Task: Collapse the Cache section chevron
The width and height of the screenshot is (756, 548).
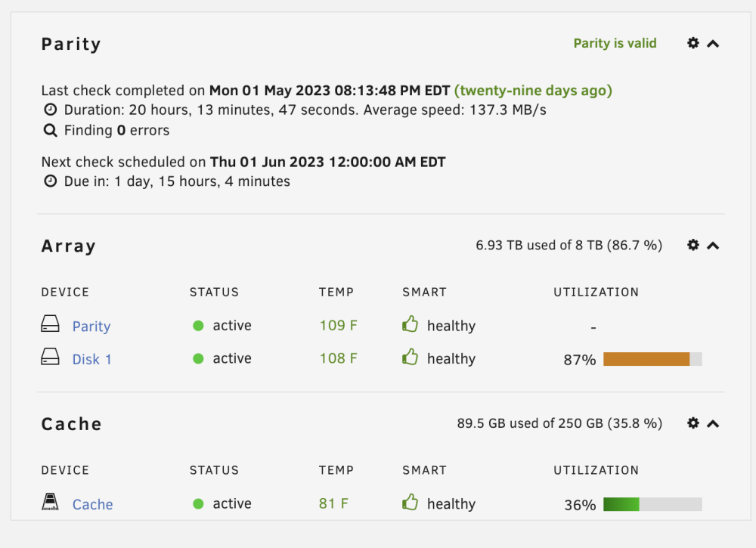Action: click(x=713, y=424)
